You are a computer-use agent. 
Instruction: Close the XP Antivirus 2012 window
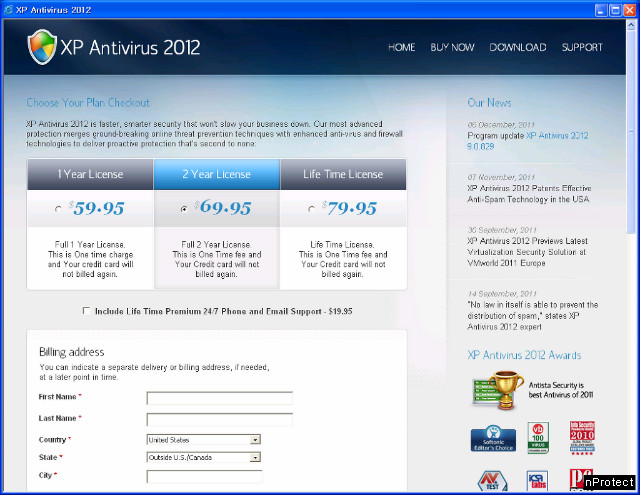coord(629,10)
